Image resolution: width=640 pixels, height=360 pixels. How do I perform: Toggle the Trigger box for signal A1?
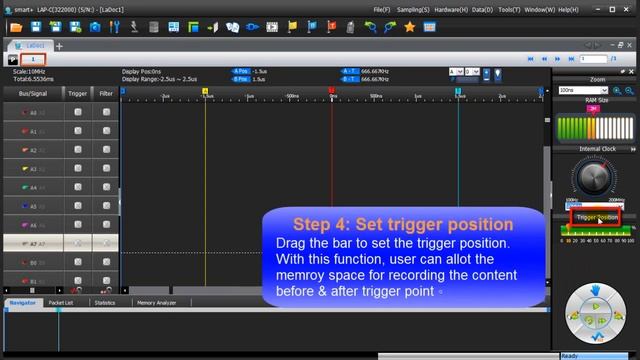tap(78, 131)
